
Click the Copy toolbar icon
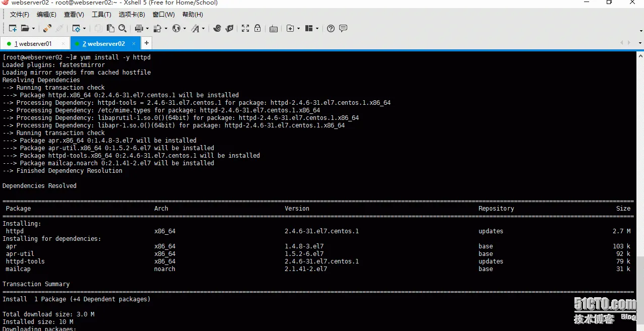click(x=98, y=28)
